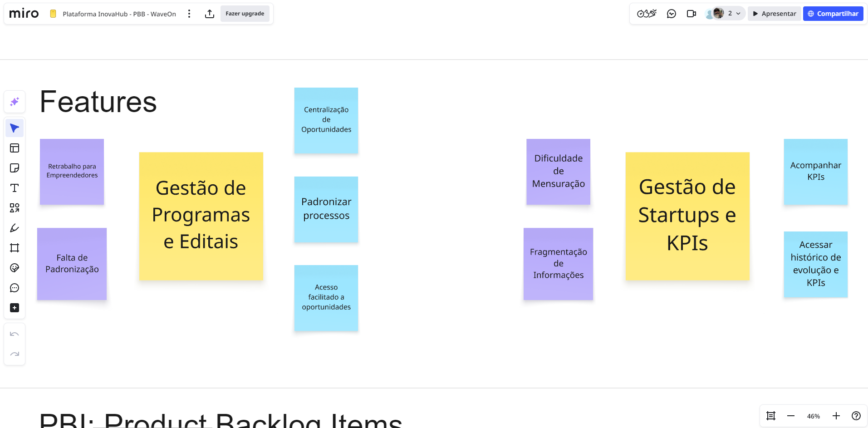This screenshot has width=868, height=428.
Task: Select the cursor selection tool
Action: pos(15,128)
